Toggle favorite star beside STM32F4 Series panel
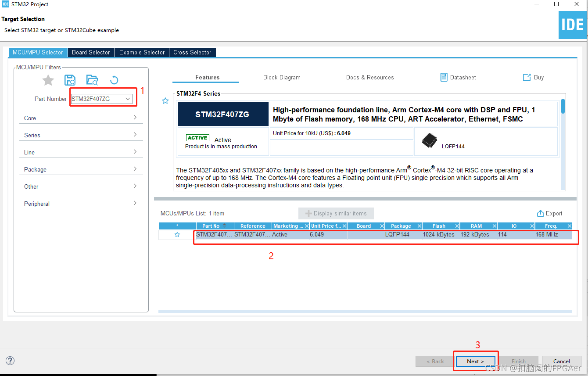The width and height of the screenshot is (588, 376). 165,101
